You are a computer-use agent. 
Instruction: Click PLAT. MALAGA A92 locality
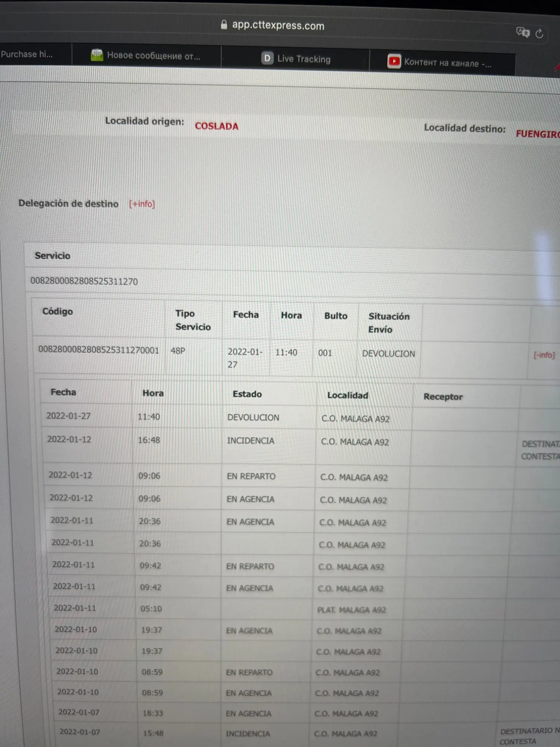[351, 610]
